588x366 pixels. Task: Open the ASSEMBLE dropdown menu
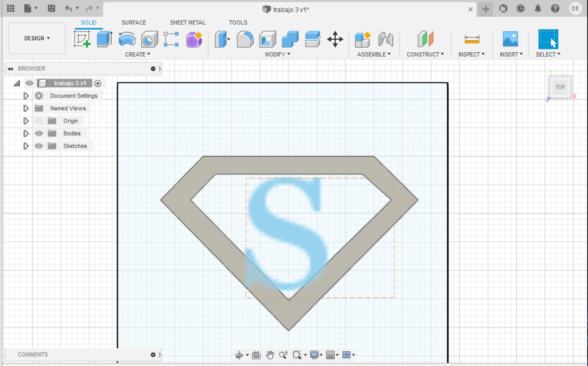tap(374, 54)
